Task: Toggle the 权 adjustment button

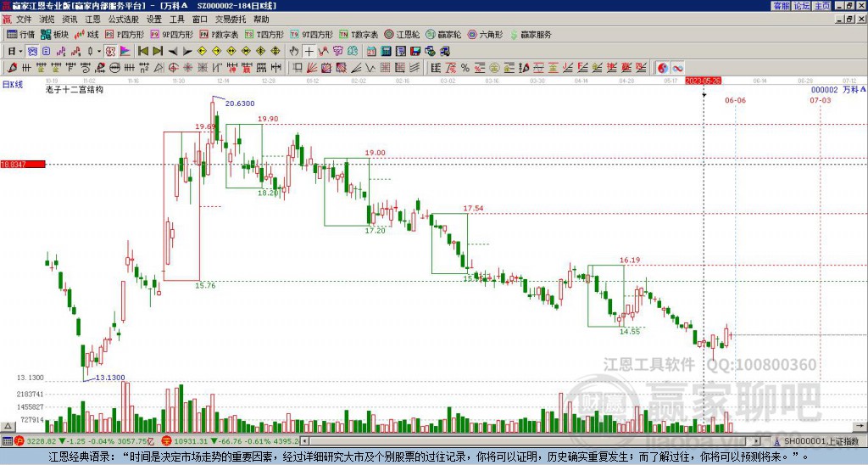Action: [x=110, y=52]
